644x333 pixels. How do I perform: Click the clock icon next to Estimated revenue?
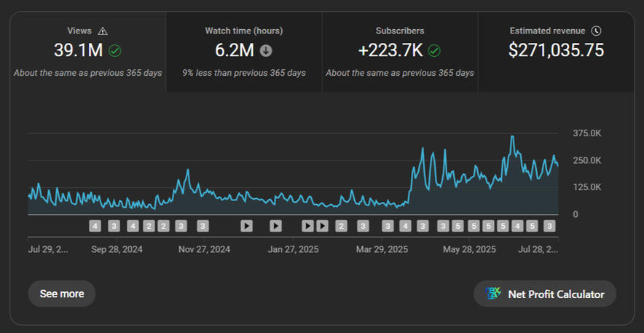pos(596,31)
